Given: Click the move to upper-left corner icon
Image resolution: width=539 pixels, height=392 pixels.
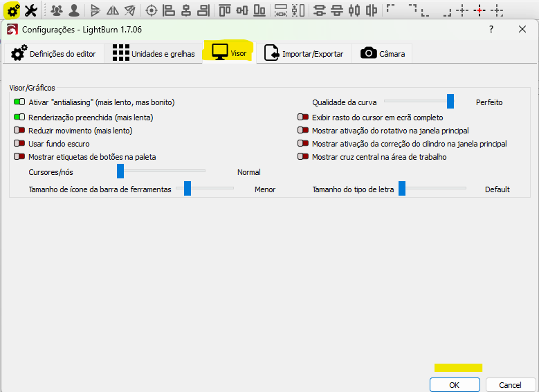Looking at the screenshot, I should tap(392, 10).
